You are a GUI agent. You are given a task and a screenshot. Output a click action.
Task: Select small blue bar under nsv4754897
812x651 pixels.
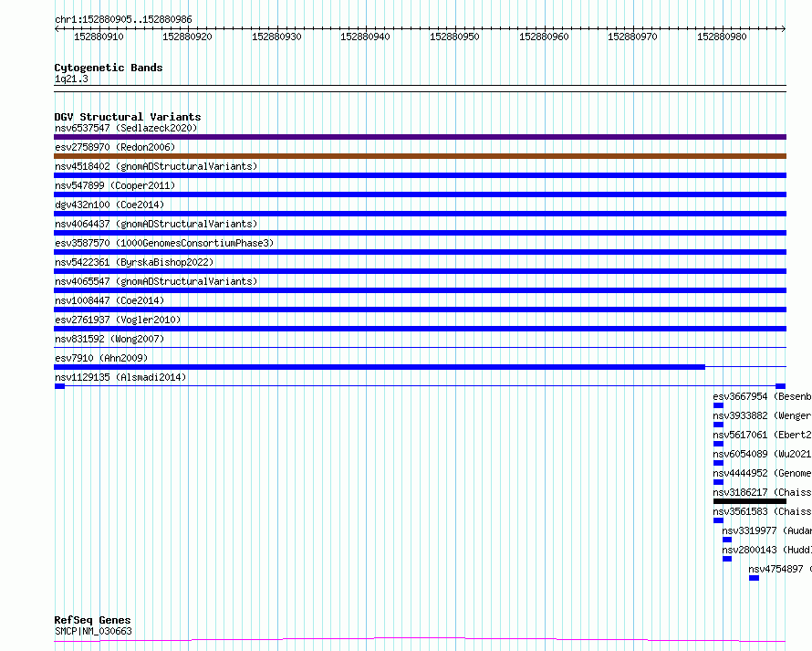click(x=754, y=578)
